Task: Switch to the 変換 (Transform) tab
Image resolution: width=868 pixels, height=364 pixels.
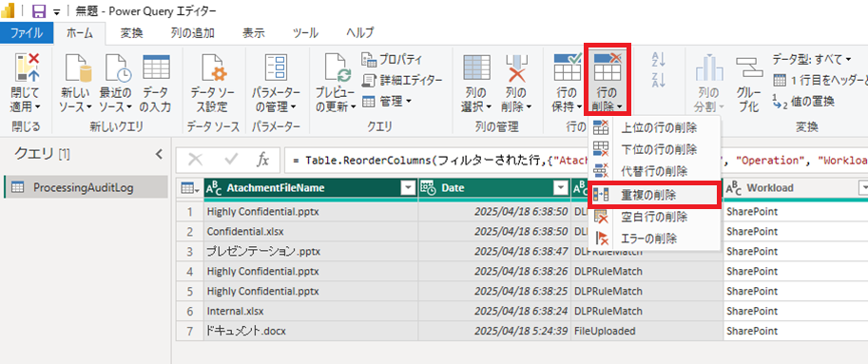Action: 132,32
